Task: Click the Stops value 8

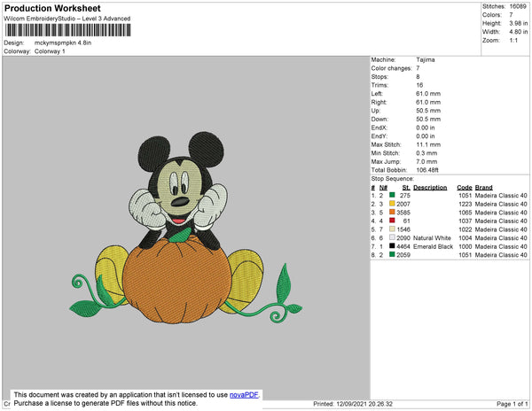Action: [x=418, y=76]
